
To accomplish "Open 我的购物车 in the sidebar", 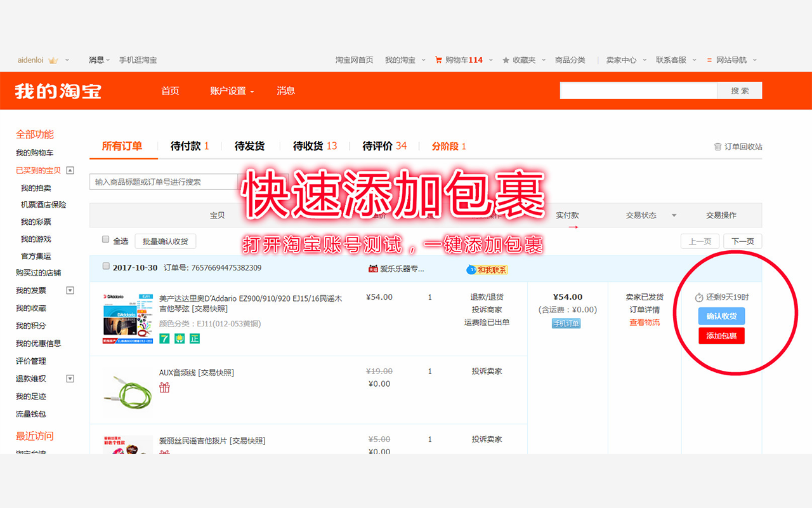I will point(34,153).
